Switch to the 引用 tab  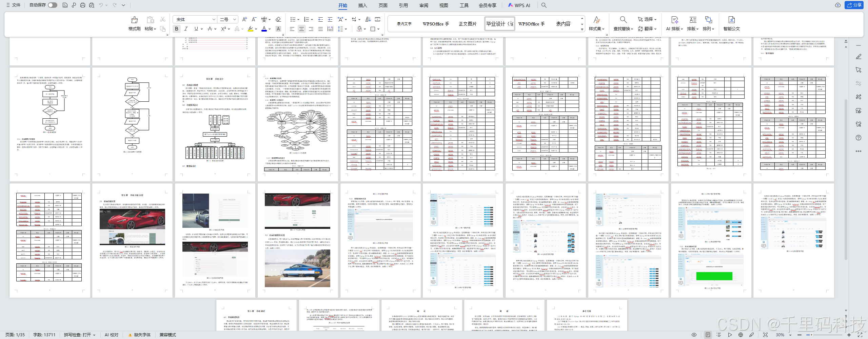point(403,5)
